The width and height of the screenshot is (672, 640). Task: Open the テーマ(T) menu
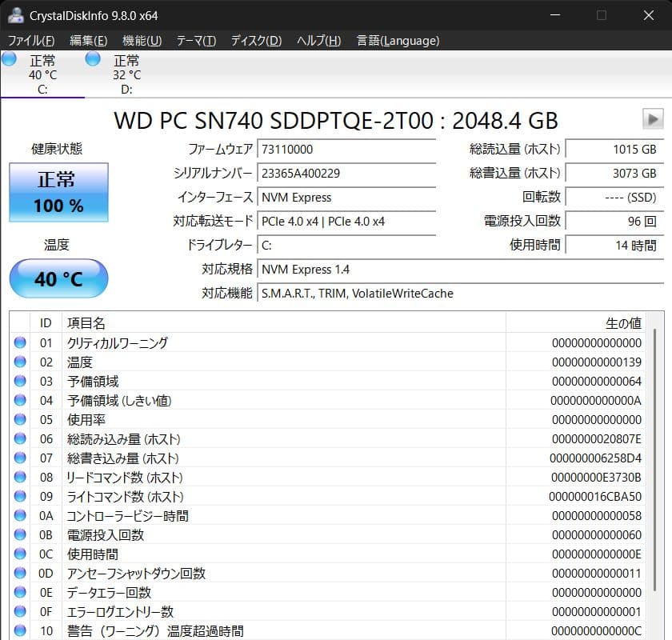click(x=196, y=41)
